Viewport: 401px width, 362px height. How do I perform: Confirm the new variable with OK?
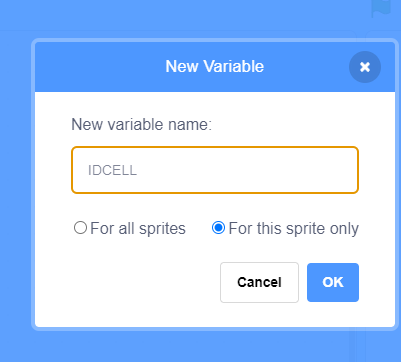[333, 282]
